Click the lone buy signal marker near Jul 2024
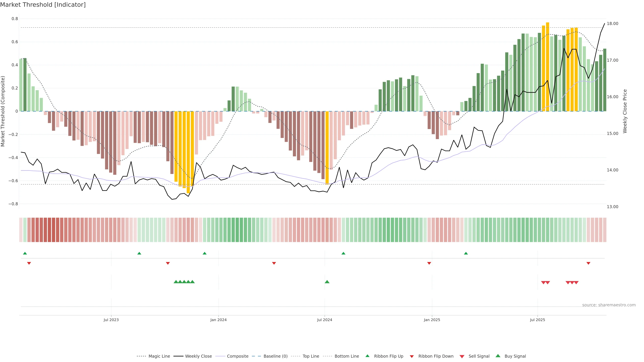Image resolution: width=644 pixels, height=362 pixels. [x=327, y=282]
